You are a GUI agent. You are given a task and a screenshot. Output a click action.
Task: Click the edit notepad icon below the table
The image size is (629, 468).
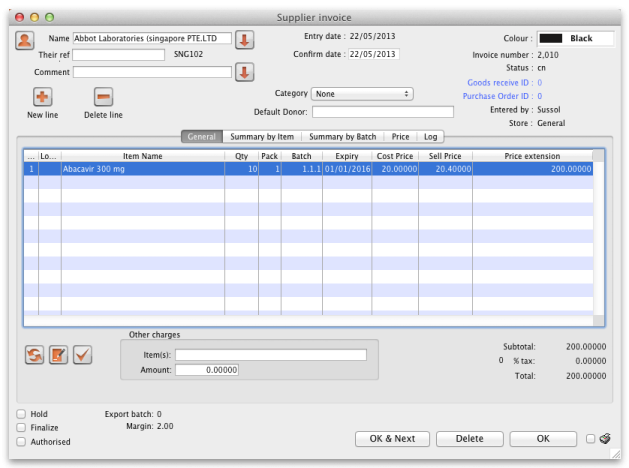(x=59, y=355)
